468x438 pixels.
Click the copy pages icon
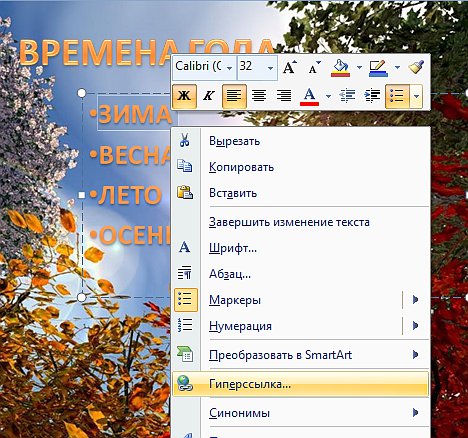(184, 166)
